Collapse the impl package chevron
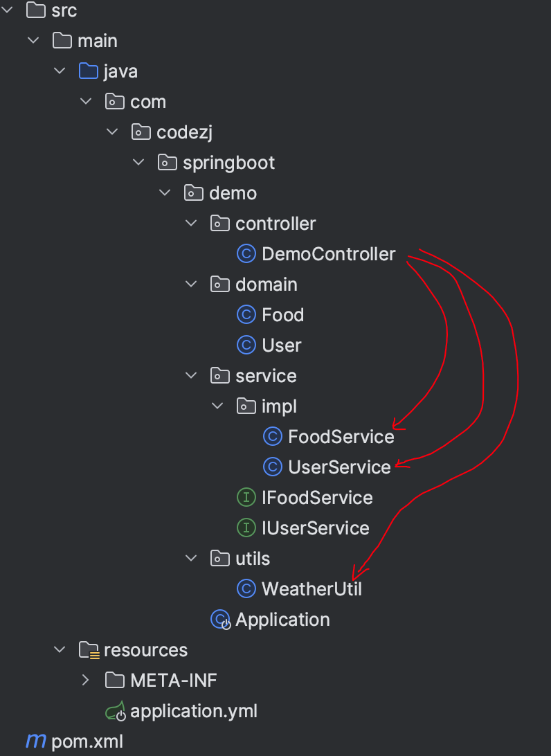Viewport: 551px width, 756px height. [217, 406]
